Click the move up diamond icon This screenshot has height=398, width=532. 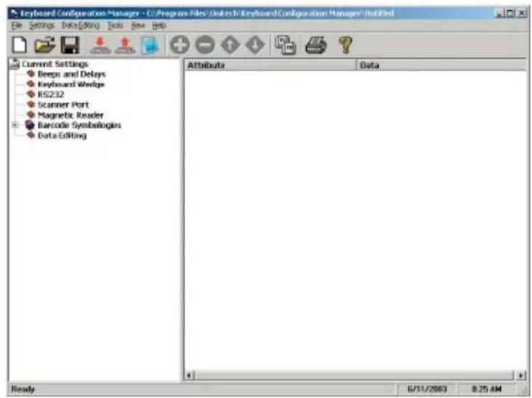click(230, 45)
